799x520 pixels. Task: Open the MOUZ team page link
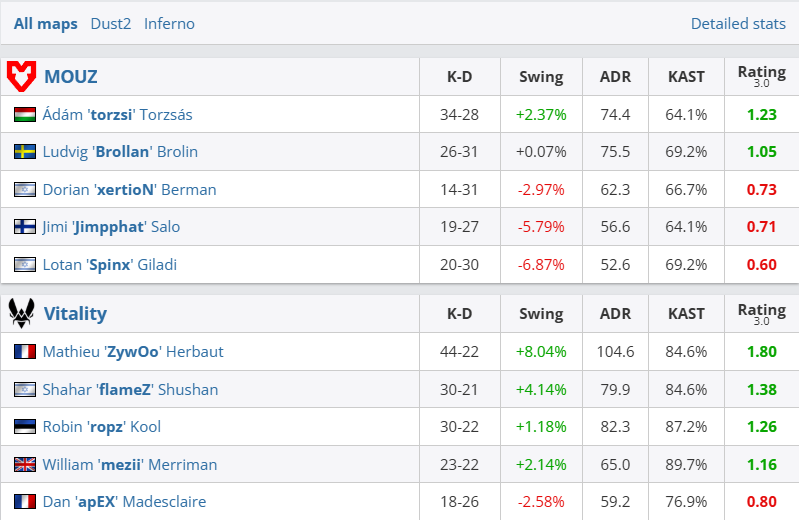click(x=70, y=76)
